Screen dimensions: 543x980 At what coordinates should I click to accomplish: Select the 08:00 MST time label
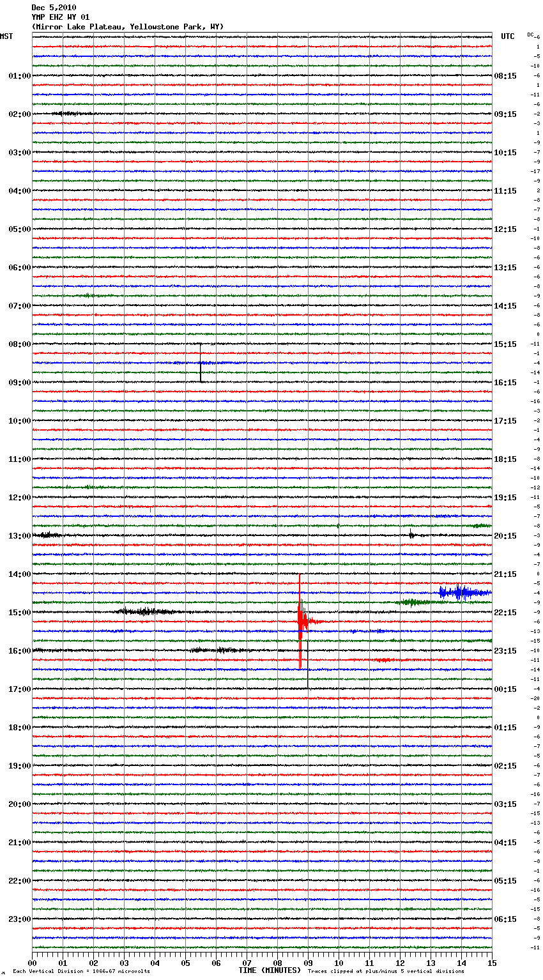(20, 344)
